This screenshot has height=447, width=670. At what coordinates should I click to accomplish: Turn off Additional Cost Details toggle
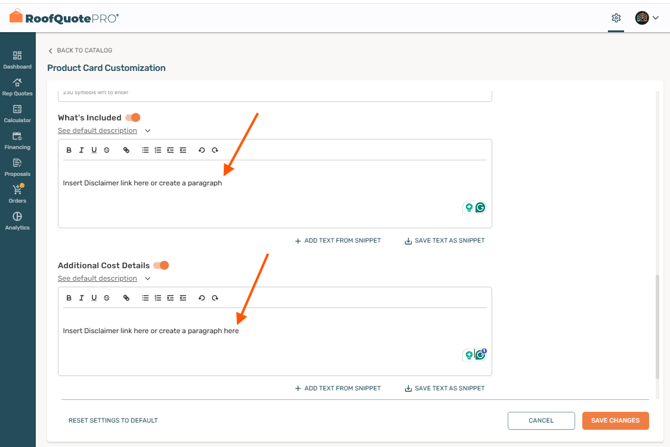click(x=161, y=266)
